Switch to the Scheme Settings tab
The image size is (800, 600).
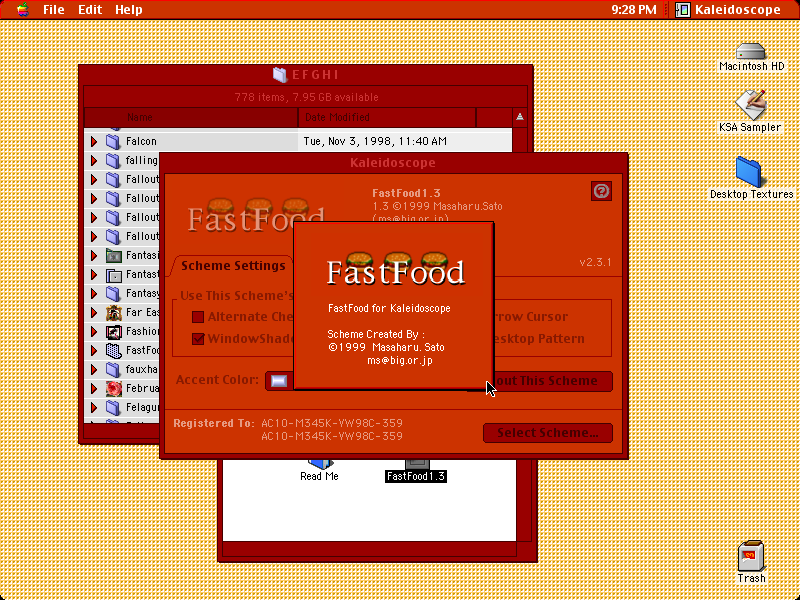pos(233,266)
